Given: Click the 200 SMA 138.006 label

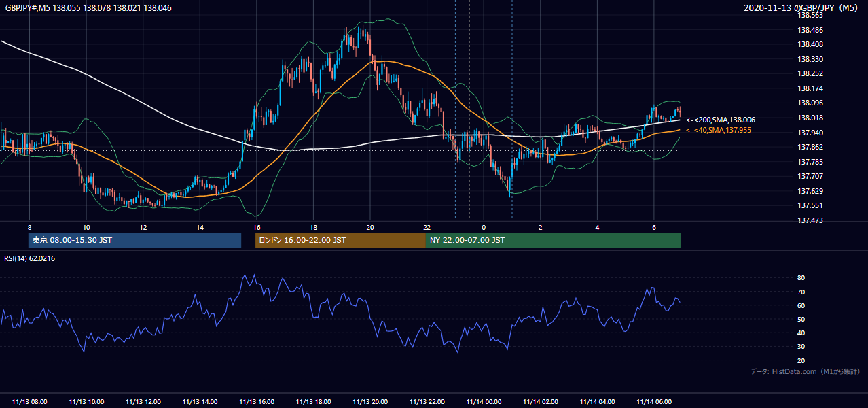Looking at the screenshot, I should [x=720, y=120].
